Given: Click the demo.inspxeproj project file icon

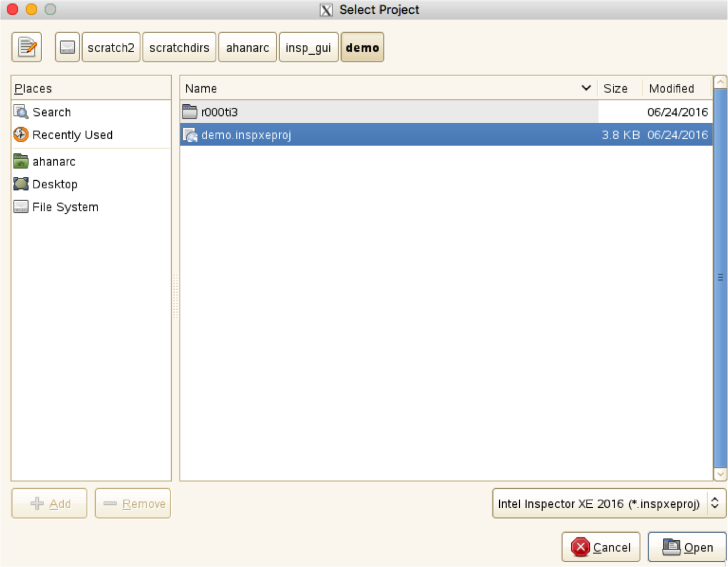Looking at the screenshot, I should 190,135.
